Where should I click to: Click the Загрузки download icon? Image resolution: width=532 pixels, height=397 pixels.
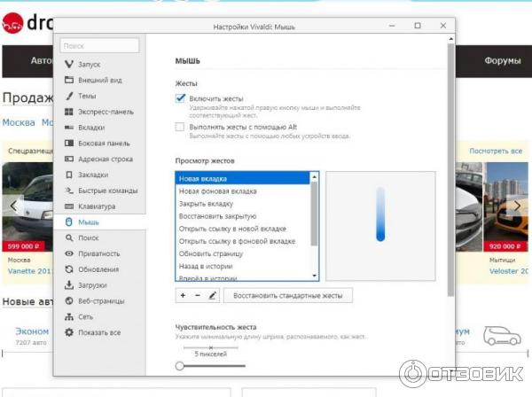[69, 285]
